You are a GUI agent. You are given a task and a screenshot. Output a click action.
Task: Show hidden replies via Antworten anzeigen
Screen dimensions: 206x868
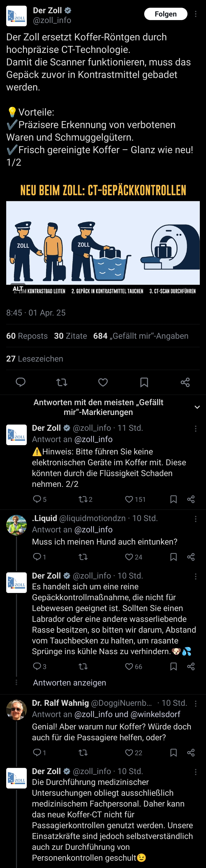pyautogui.click(x=70, y=683)
